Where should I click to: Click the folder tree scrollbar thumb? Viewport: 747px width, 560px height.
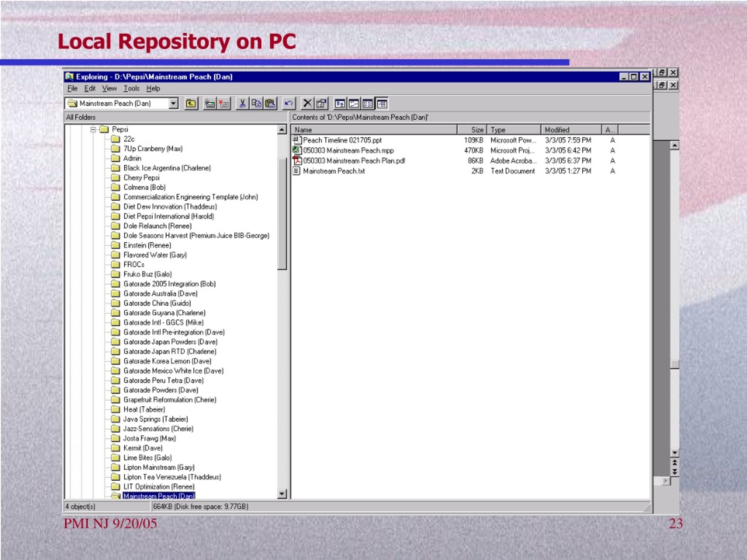click(282, 213)
